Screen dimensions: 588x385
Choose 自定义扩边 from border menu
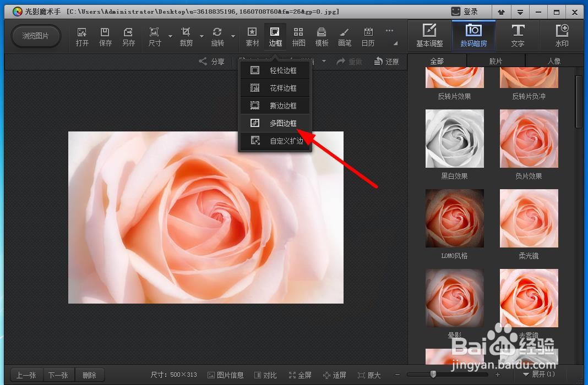[275, 141]
